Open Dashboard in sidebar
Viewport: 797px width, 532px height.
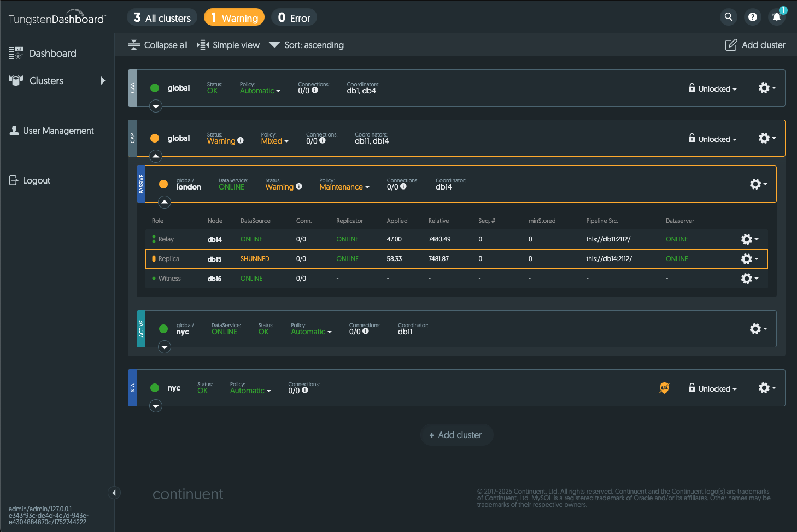coord(43,53)
